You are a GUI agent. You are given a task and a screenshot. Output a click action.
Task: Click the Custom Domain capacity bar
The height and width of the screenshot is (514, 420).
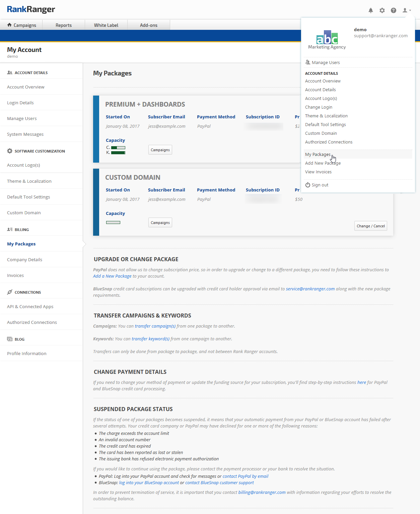click(x=113, y=222)
